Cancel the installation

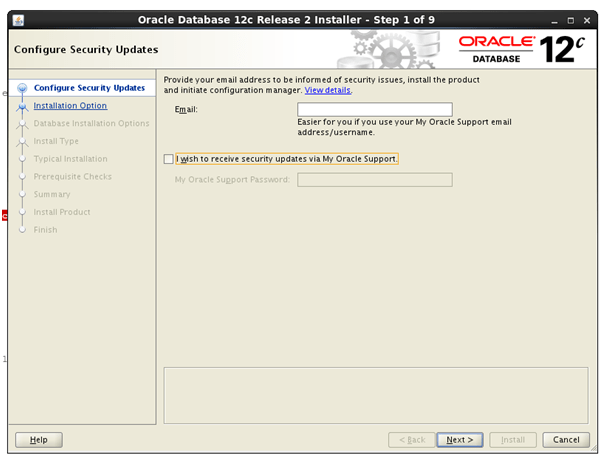(566, 440)
